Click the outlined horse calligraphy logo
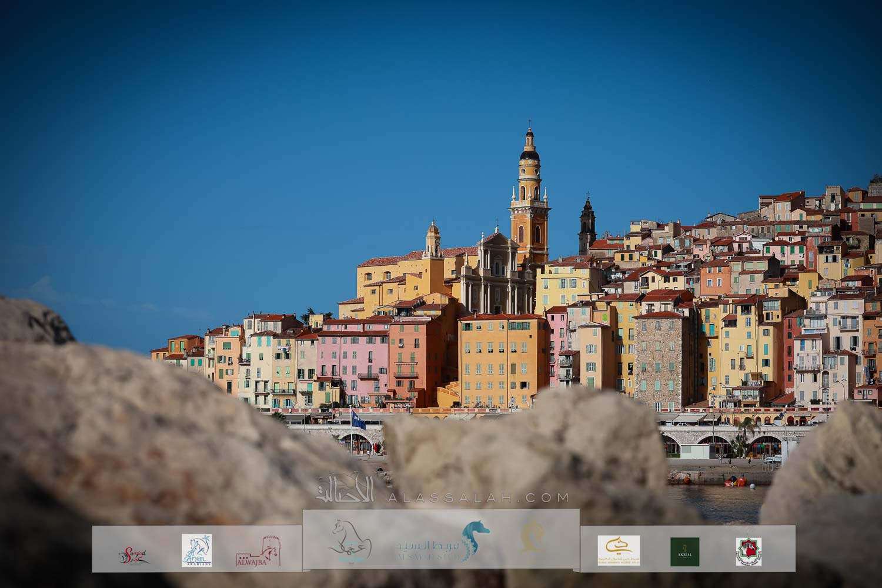882x588 pixels. tap(350, 541)
